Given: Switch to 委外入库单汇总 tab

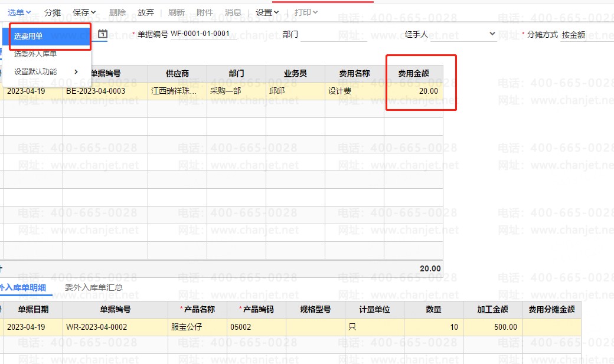Looking at the screenshot, I should [93, 288].
